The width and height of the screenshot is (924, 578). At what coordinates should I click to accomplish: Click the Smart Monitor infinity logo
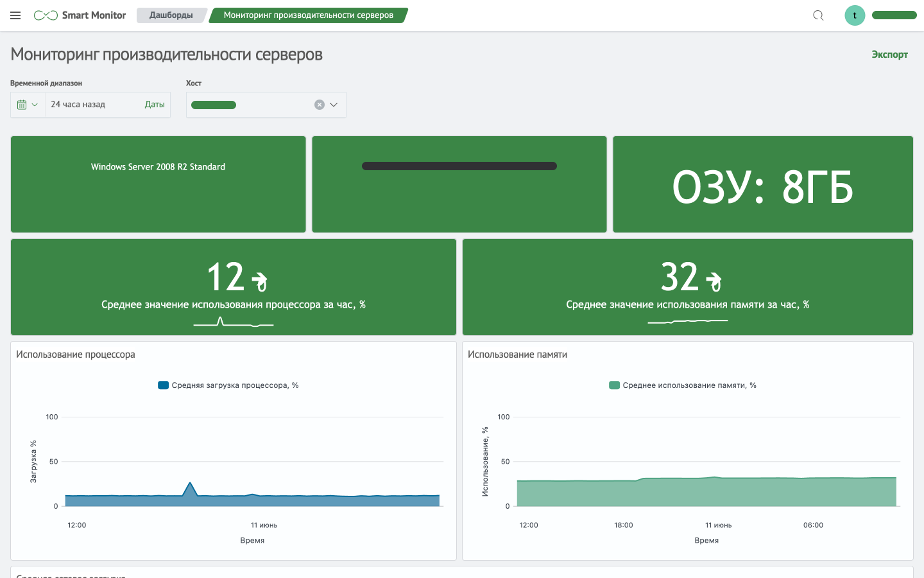[46, 15]
